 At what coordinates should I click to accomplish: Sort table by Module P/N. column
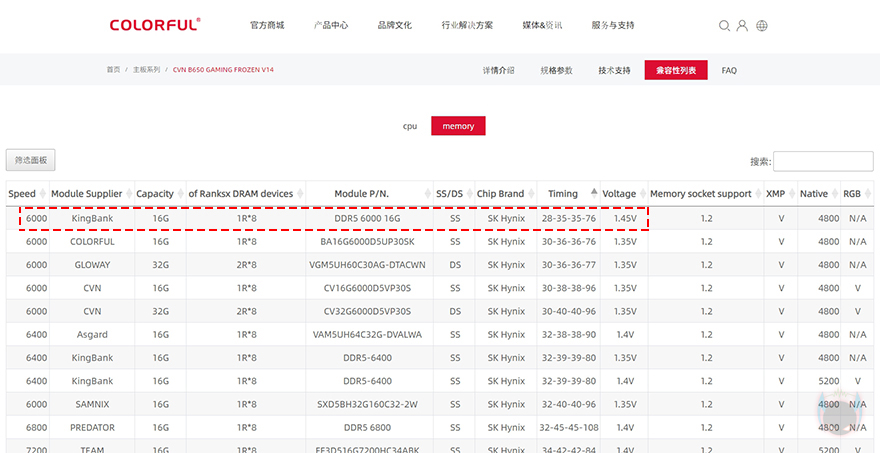[369, 194]
